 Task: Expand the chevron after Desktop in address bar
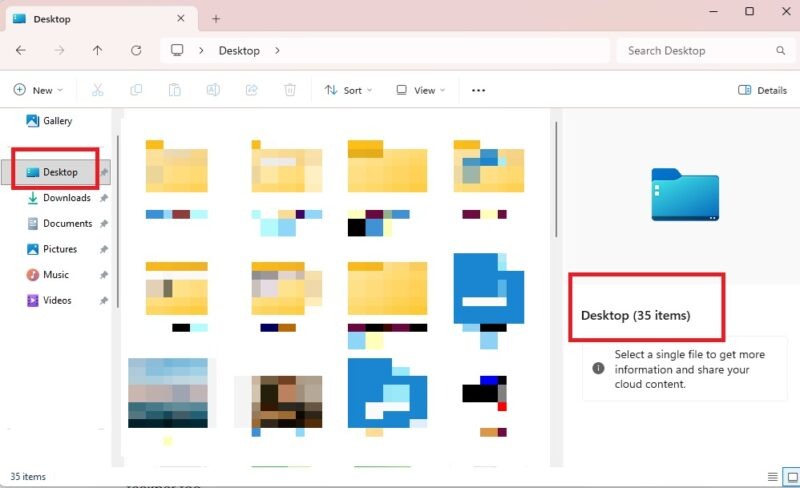coord(277,51)
